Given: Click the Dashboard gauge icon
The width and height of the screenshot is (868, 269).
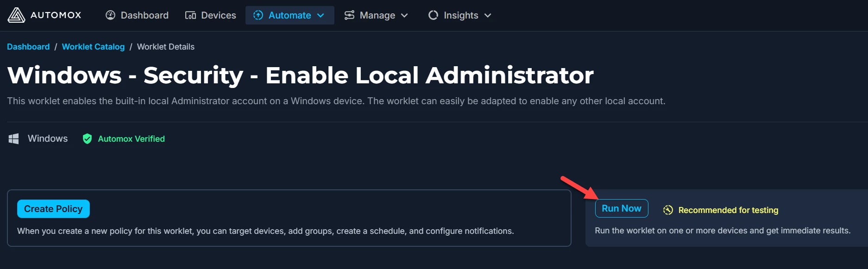Looking at the screenshot, I should (x=110, y=15).
